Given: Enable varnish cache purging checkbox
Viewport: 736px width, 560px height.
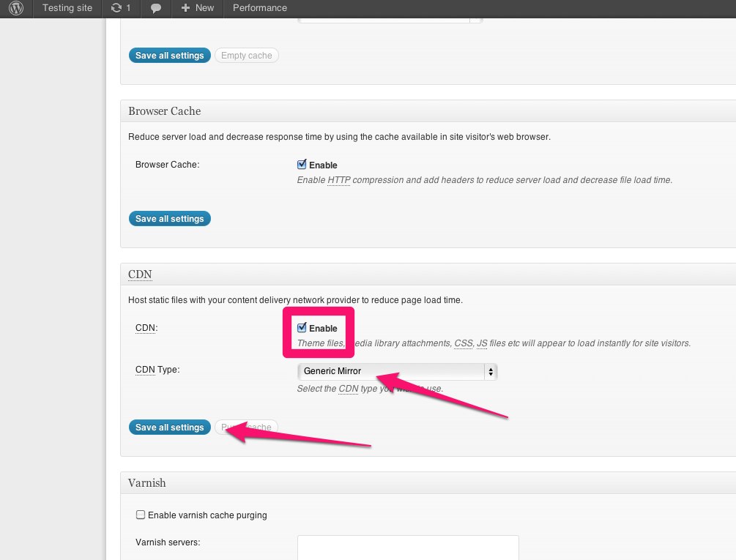Looking at the screenshot, I should pyautogui.click(x=141, y=515).
